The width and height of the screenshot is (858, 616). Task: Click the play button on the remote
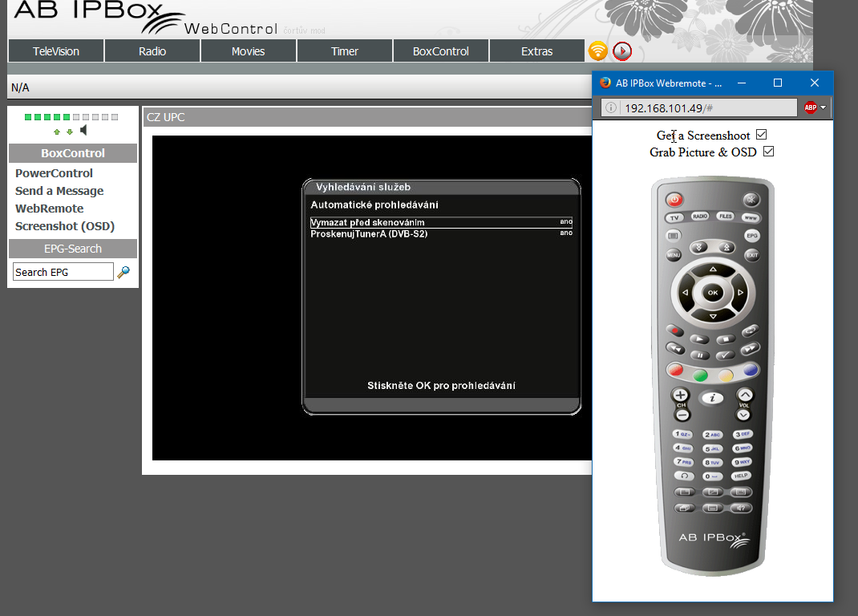pos(699,339)
